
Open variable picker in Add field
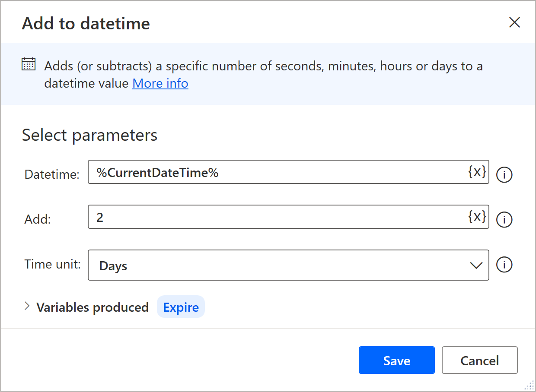click(477, 216)
